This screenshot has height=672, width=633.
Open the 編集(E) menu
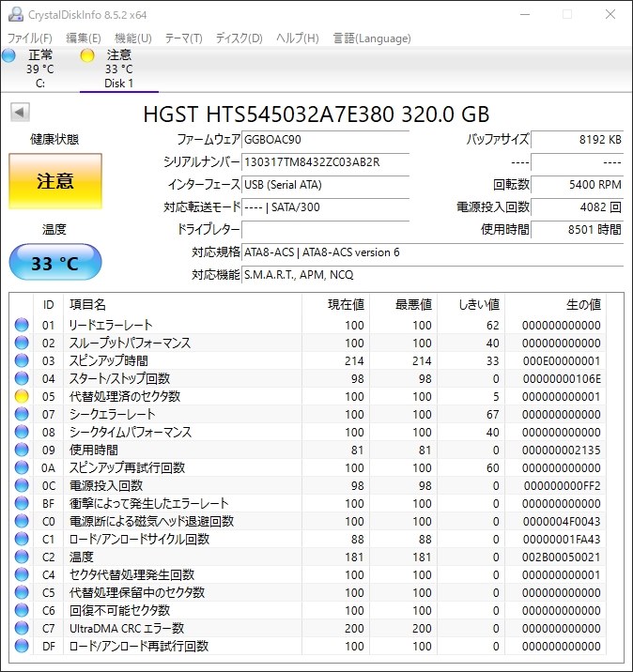tap(84, 38)
